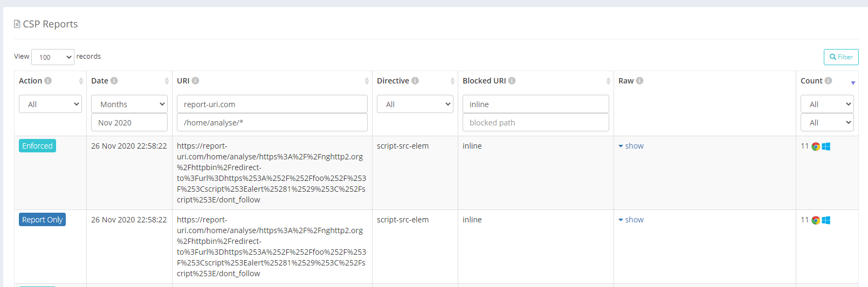This screenshot has width=868, height=287.
Task: Click the info icon next to Action header
Action: [48, 81]
